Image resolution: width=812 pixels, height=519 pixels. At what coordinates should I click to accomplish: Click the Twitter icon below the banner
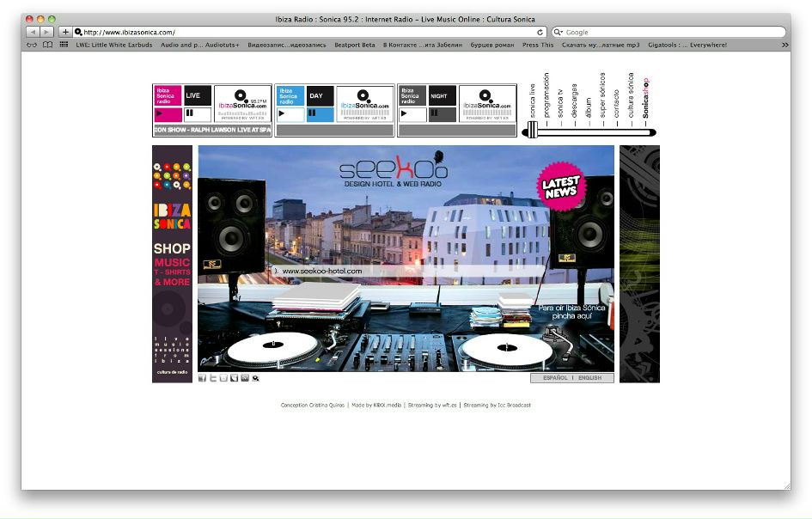[x=213, y=378]
